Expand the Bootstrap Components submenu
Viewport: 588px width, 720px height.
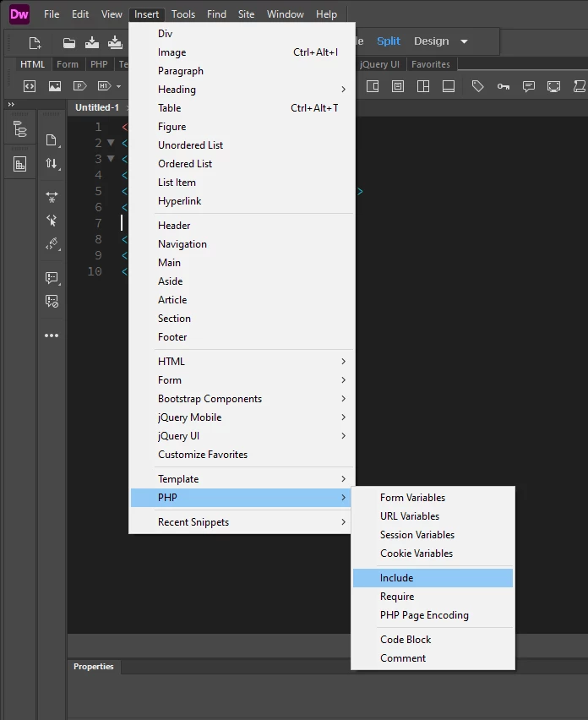[242, 399]
